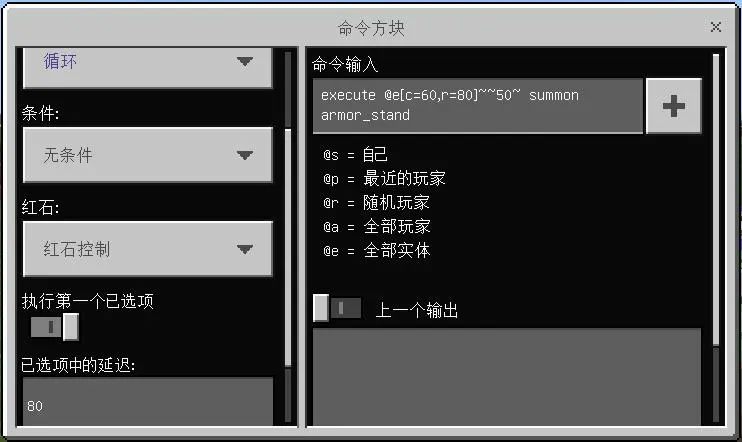Screen dimensions: 742x442
Task: Close the command block dialog
Action: (x=716, y=27)
